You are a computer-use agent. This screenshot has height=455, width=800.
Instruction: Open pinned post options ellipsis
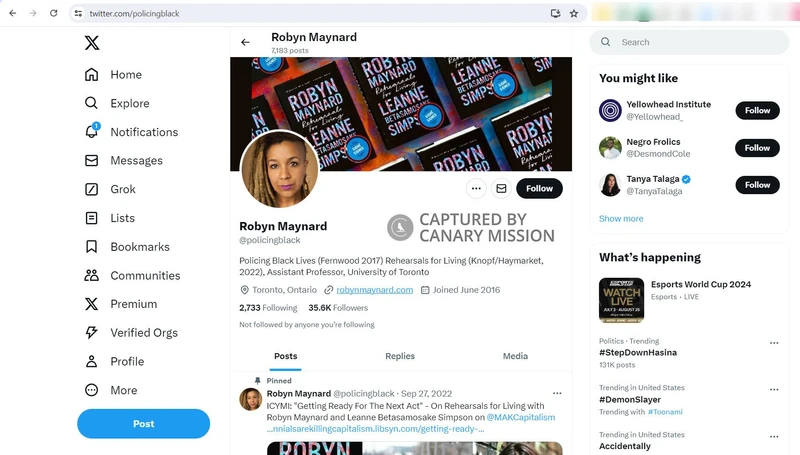pyautogui.click(x=557, y=393)
